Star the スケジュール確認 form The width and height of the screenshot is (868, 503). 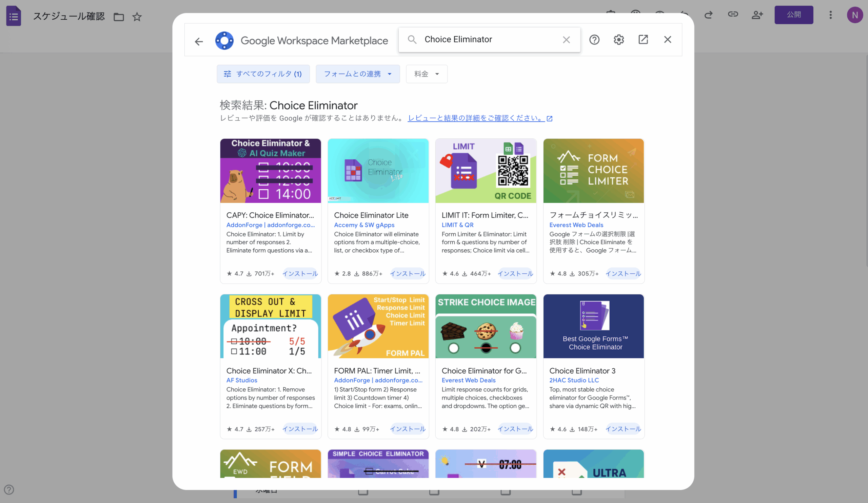point(137,17)
